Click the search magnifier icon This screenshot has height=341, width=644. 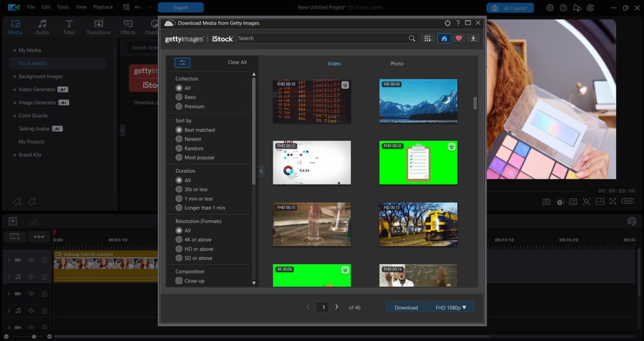[412, 39]
